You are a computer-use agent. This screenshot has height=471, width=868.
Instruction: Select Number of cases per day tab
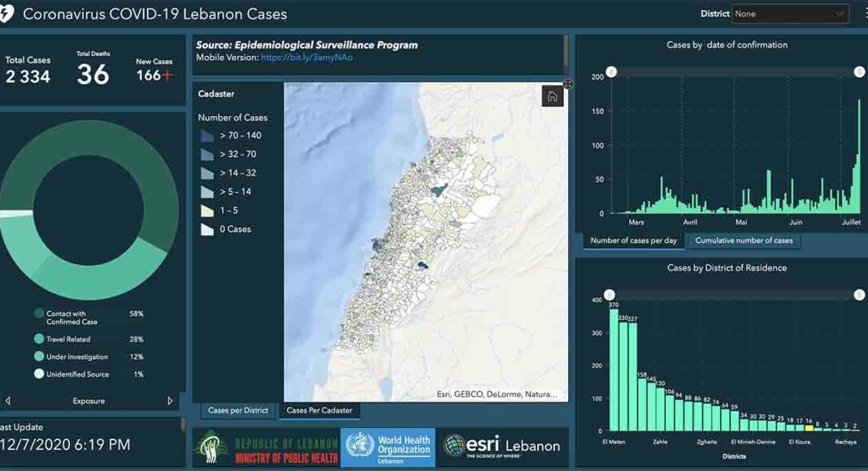pos(633,240)
